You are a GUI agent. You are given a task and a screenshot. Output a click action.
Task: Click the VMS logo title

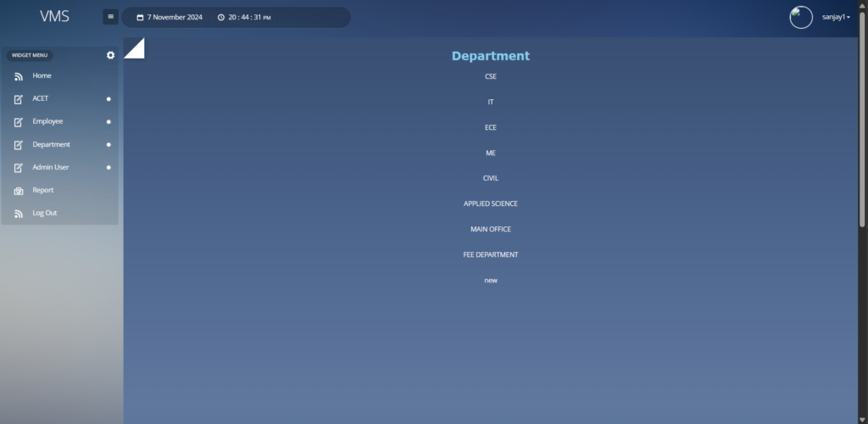[54, 17]
